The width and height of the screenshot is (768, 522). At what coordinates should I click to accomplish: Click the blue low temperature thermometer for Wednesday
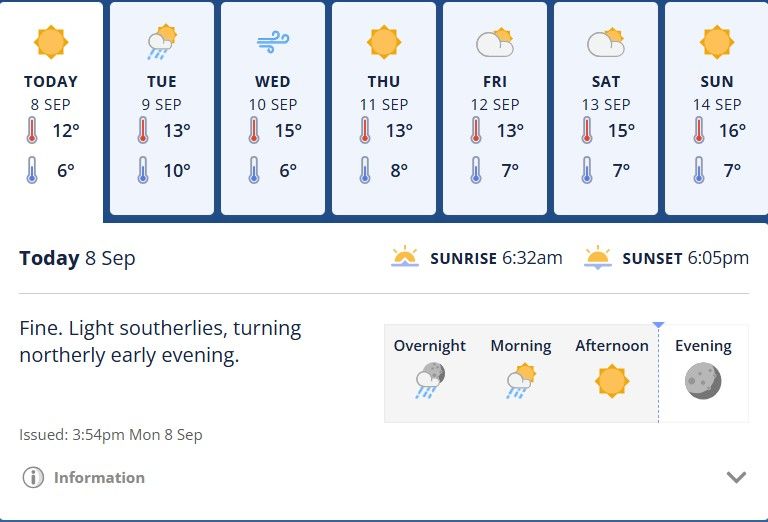coord(254,170)
